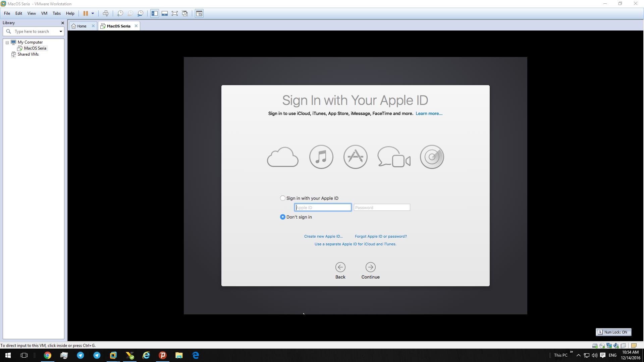Toggle the library panel view button

[155, 13]
